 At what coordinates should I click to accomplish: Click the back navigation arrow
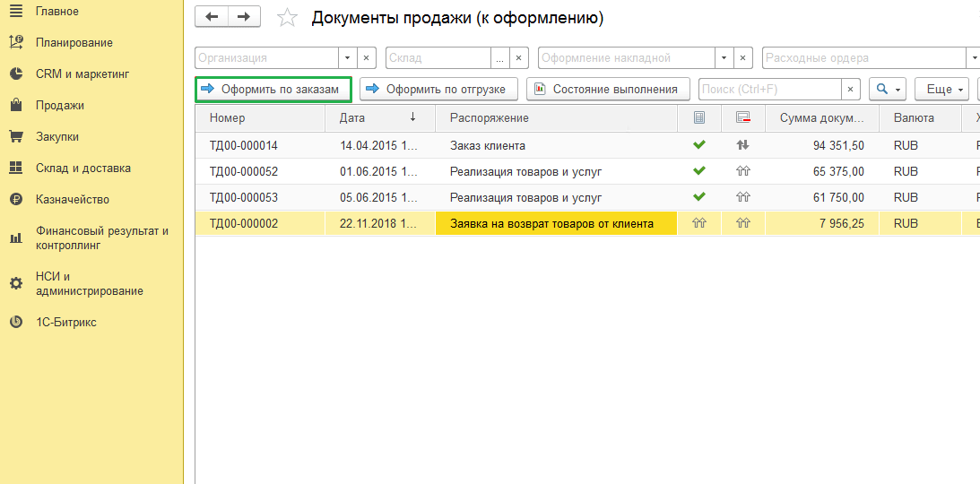click(x=212, y=17)
